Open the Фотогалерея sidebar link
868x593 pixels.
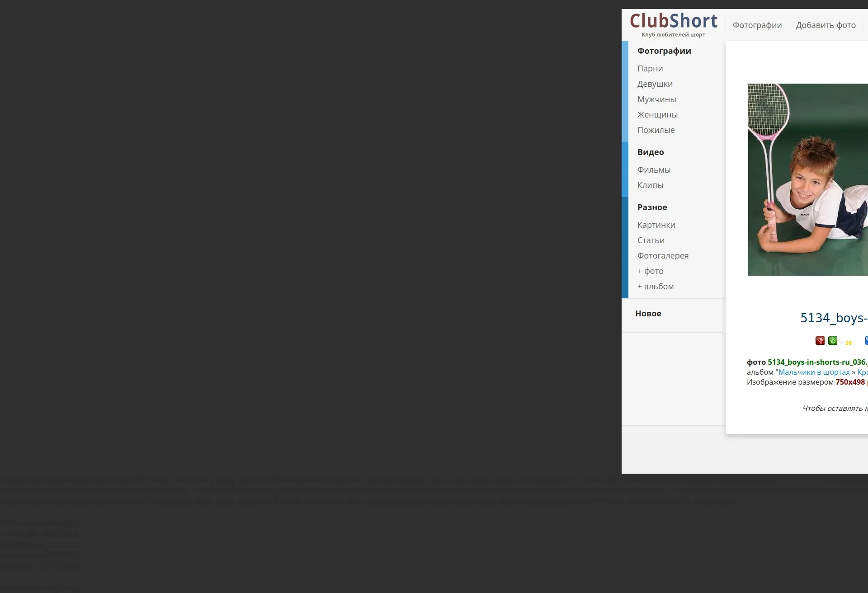(x=663, y=256)
